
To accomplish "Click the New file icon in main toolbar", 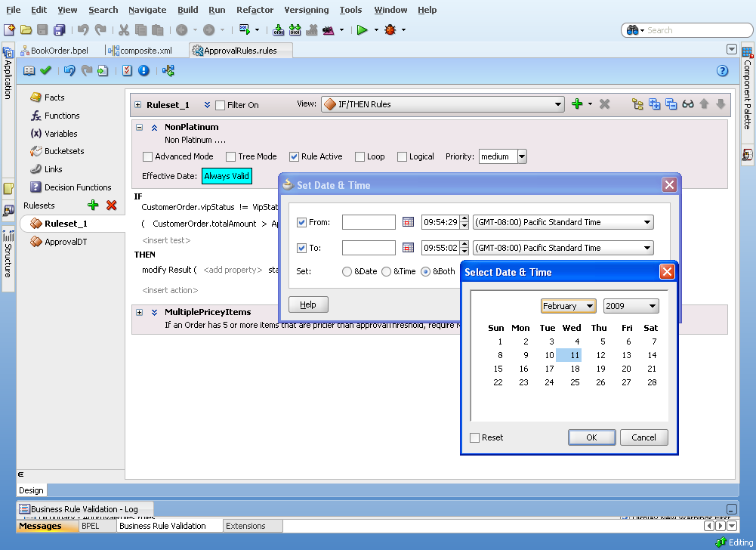I will pyautogui.click(x=9, y=30).
